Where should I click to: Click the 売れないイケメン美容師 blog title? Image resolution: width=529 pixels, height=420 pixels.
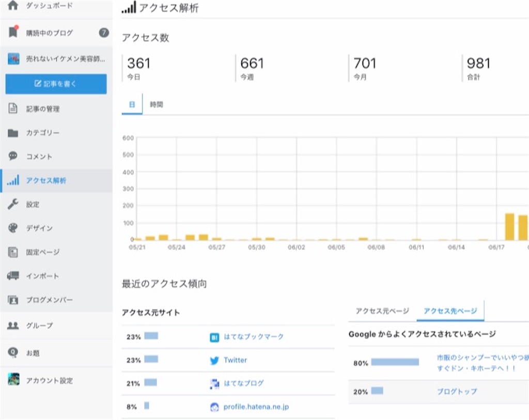click(x=66, y=59)
